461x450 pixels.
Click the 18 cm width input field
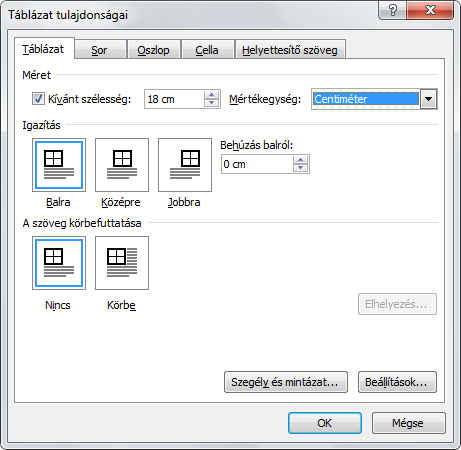pos(174,99)
